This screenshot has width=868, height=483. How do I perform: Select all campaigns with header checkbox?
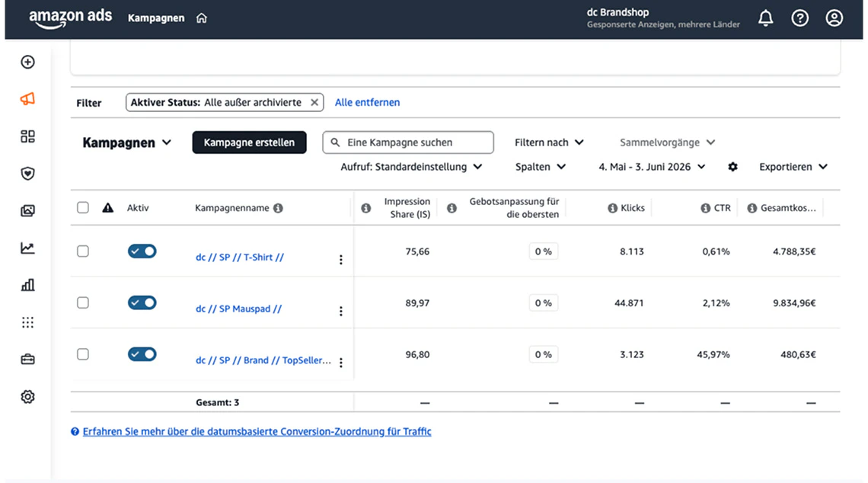[x=83, y=208]
